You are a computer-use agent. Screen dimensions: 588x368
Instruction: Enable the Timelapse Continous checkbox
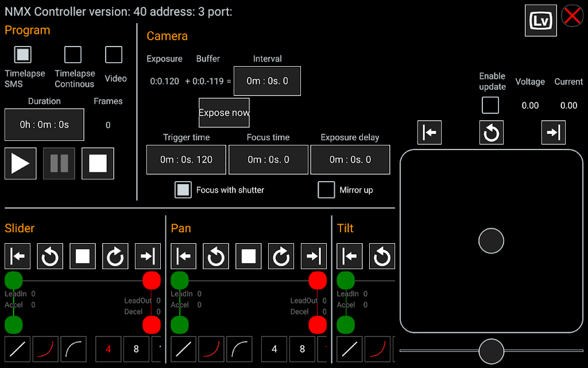coord(73,55)
